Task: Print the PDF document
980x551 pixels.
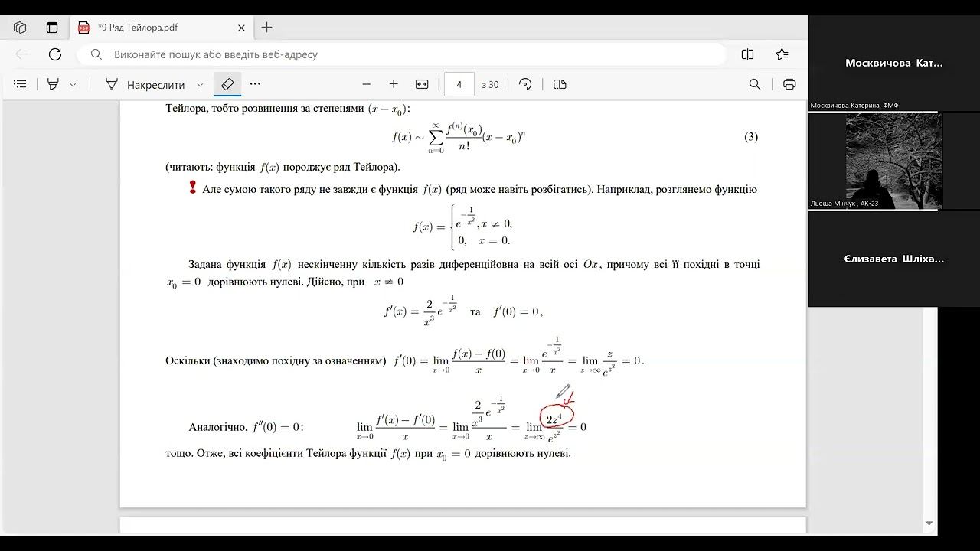Action: coord(789,84)
